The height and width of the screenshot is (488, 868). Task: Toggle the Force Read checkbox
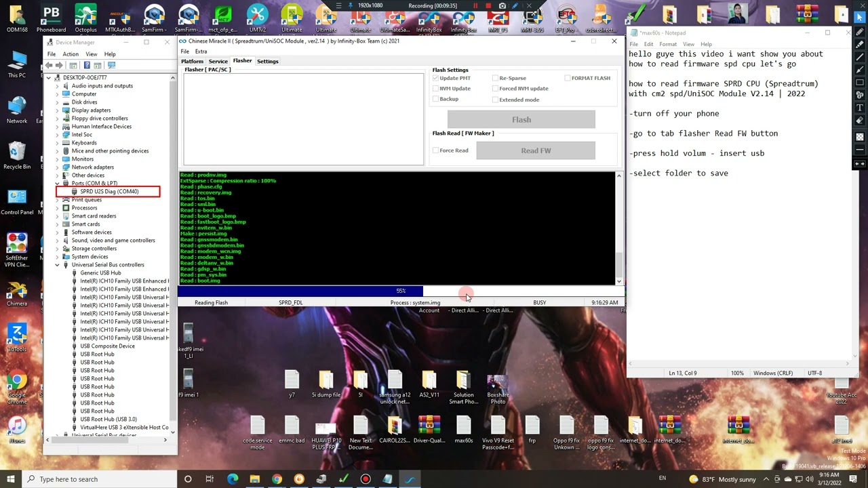436,150
